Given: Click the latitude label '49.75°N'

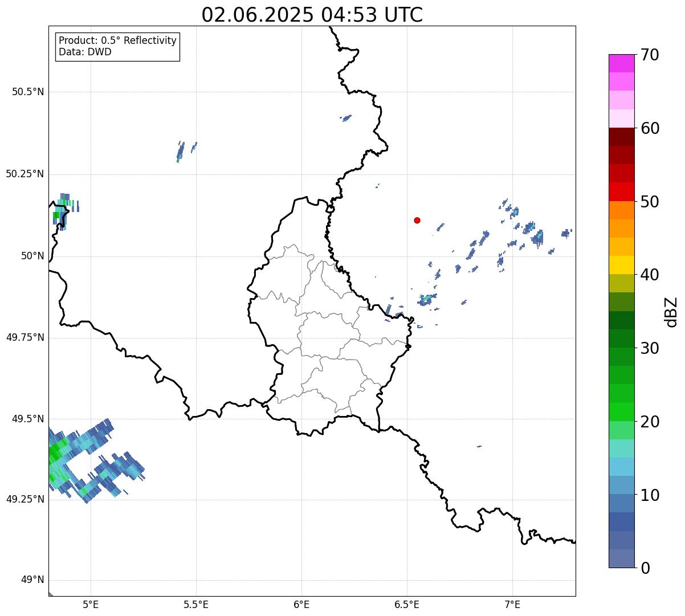Looking at the screenshot, I should (x=25, y=337).
